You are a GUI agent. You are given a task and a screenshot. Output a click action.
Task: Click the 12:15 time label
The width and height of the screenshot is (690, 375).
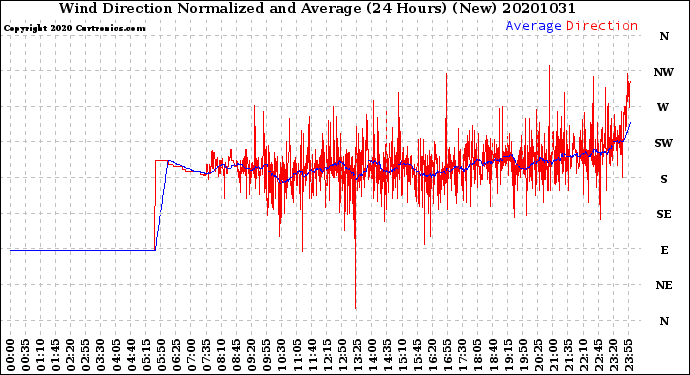point(327,355)
